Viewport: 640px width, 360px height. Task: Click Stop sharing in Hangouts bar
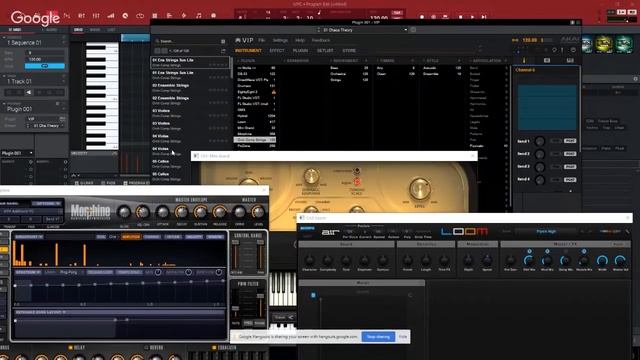(378, 337)
